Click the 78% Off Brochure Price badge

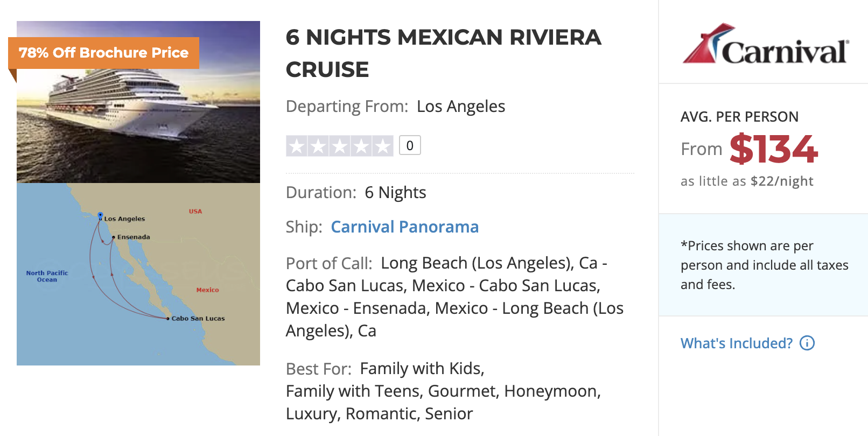tap(103, 53)
